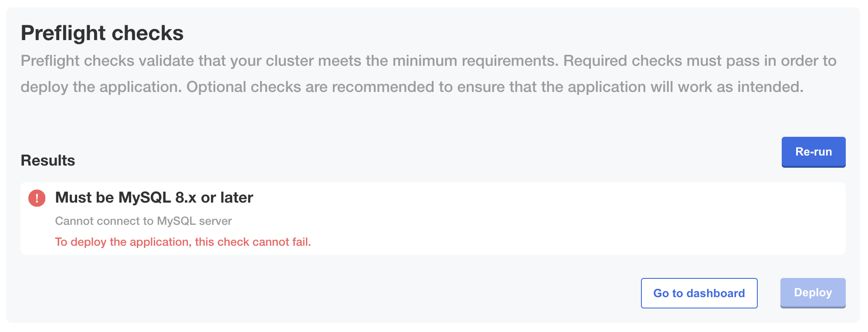Select the 'Must be MySQL 8.x or later' check title

pyautogui.click(x=154, y=197)
